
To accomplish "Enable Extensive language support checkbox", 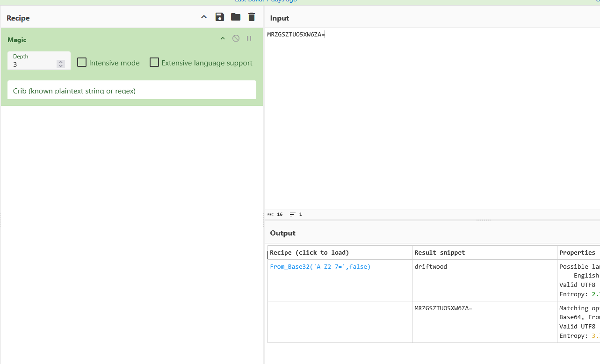I will 154,62.
